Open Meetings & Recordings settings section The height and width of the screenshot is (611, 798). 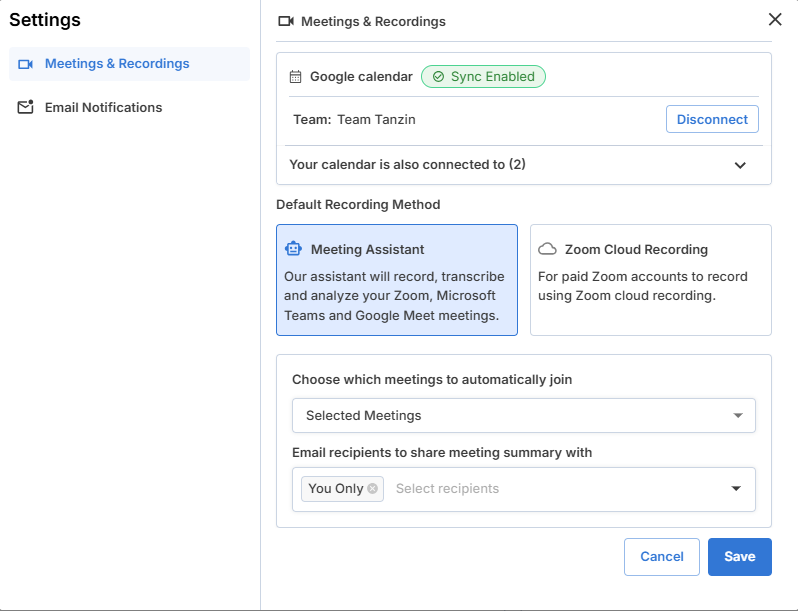(129, 64)
